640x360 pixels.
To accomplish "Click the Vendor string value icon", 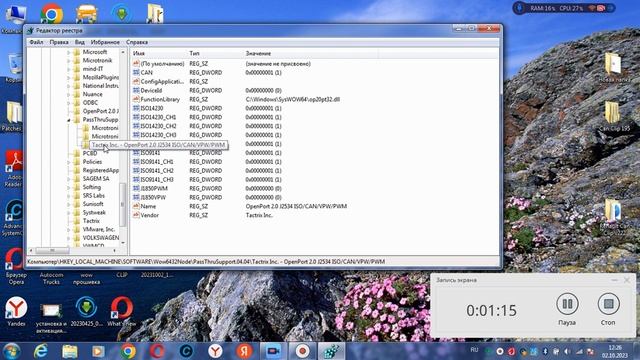I will tap(136, 215).
